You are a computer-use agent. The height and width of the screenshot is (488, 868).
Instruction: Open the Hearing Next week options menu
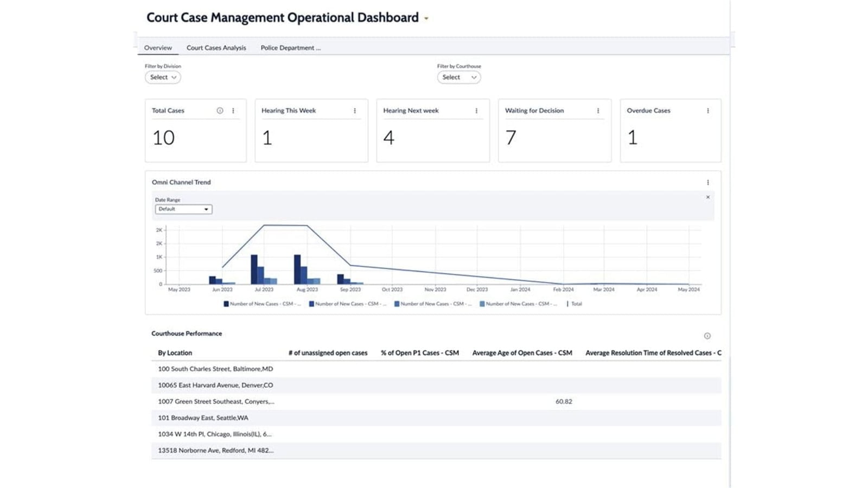[476, 111]
